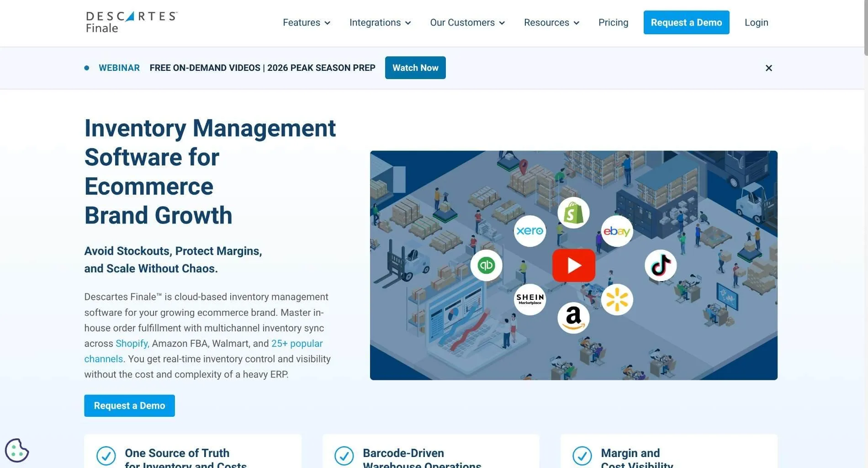Click Avoid Stockouts, Protect Margins subheading

tap(173, 260)
